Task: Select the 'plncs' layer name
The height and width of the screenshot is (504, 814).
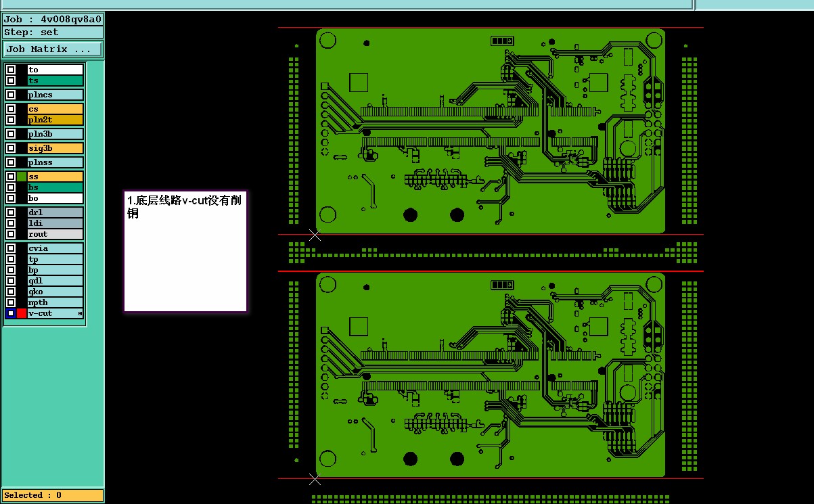Action: 55,95
